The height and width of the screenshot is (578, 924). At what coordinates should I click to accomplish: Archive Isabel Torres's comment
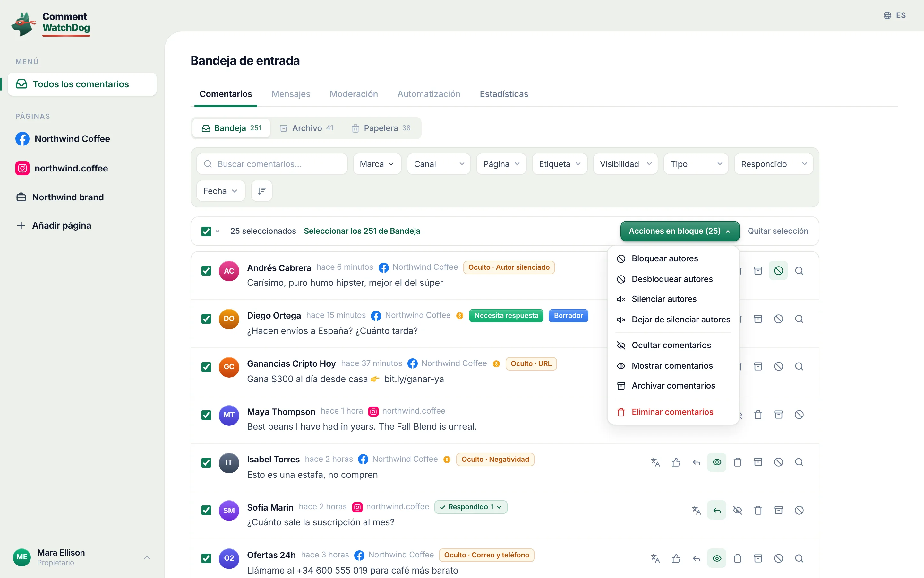(x=758, y=462)
